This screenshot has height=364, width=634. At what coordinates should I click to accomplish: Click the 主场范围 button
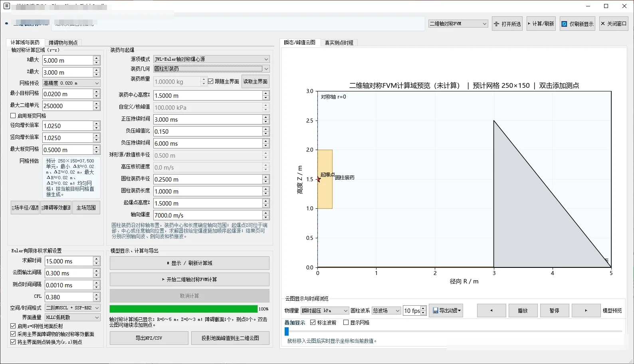[86, 208]
